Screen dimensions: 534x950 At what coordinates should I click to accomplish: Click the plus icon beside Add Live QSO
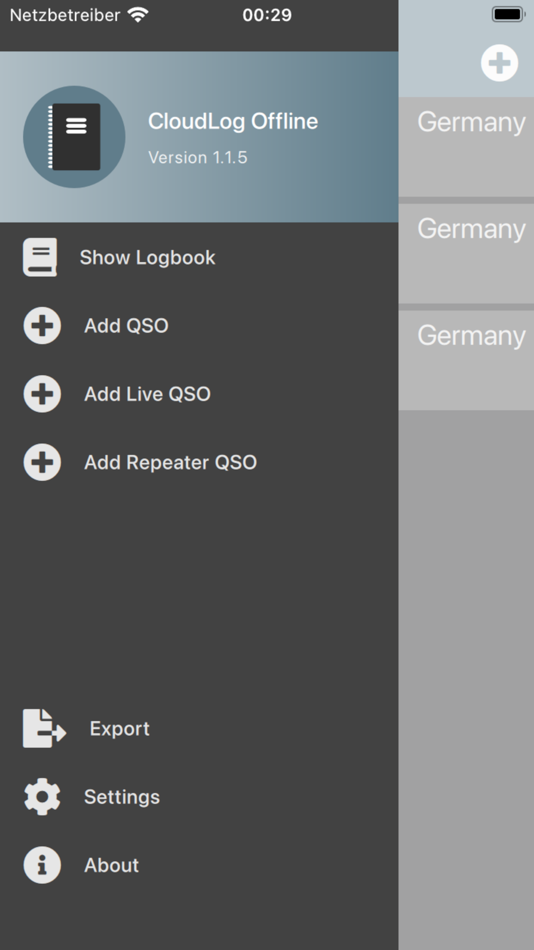click(42, 394)
